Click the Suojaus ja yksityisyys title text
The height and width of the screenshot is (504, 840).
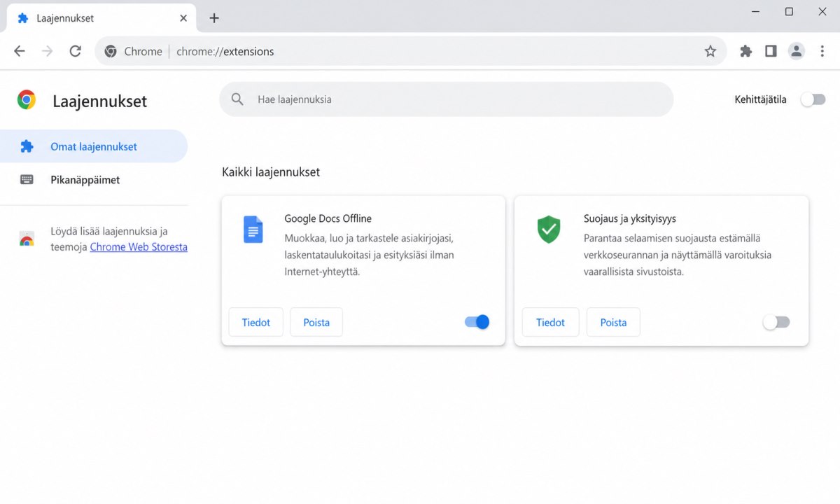[x=630, y=218]
